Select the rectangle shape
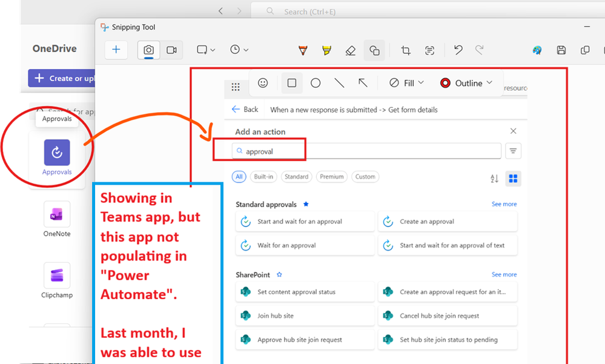The width and height of the screenshot is (605, 364). (x=292, y=83)
